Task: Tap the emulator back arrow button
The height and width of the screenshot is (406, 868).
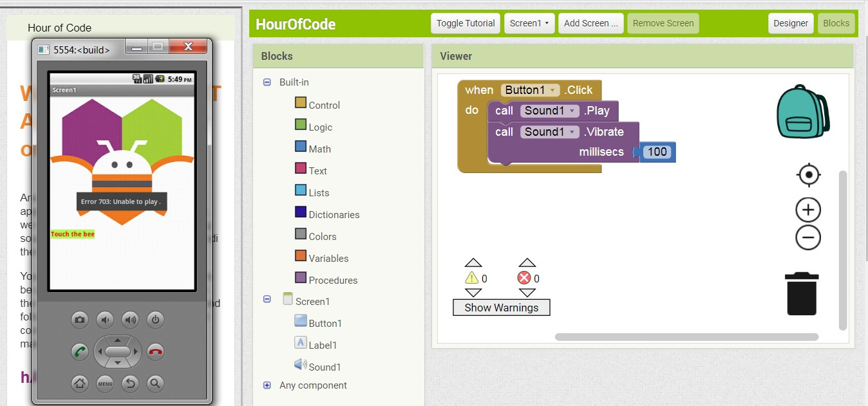Action: coord(130,383)
